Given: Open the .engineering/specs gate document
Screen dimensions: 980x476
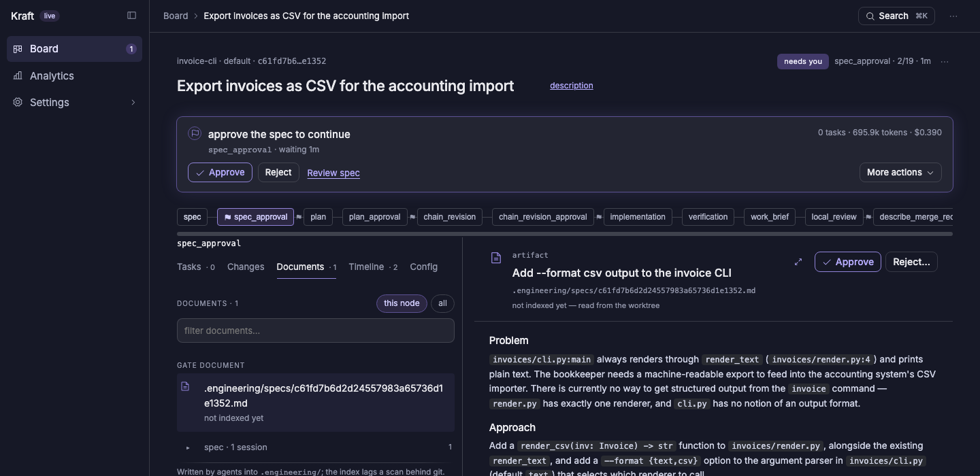Looking at the screenshot, I should pos(316,403).
